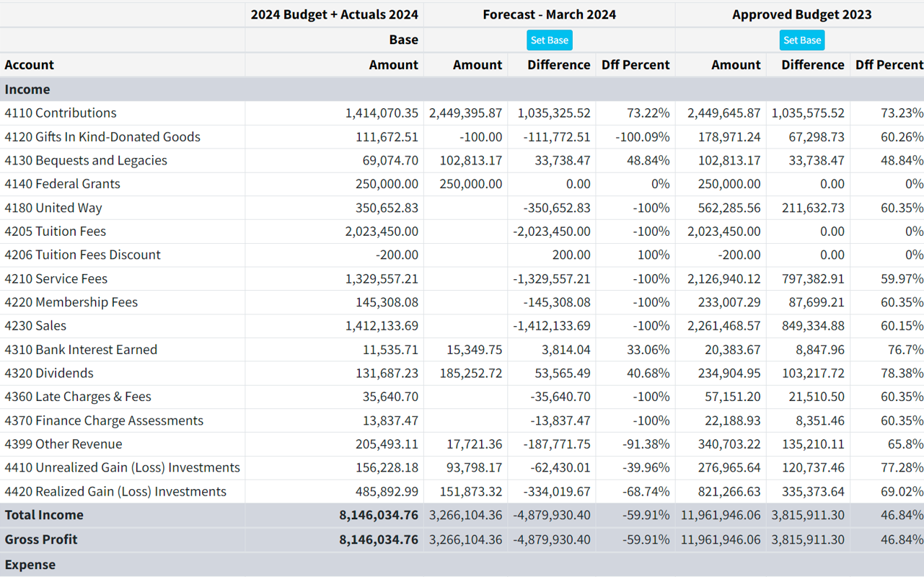Select the 4180 United Way account
Viewport: 924px width, 577px height.
[53, 208]
